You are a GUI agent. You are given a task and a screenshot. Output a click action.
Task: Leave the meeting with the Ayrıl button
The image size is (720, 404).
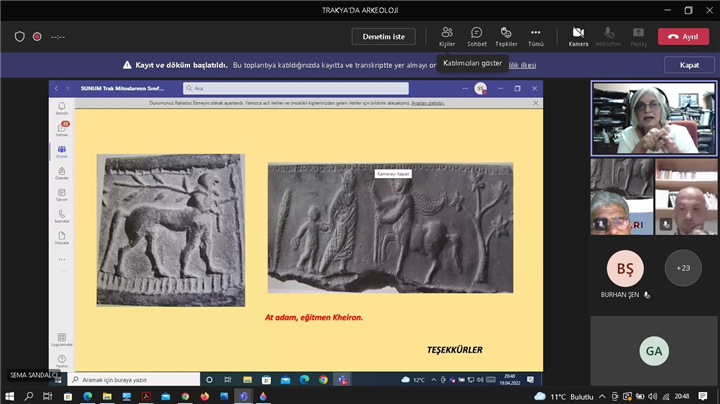click(683, 37)
